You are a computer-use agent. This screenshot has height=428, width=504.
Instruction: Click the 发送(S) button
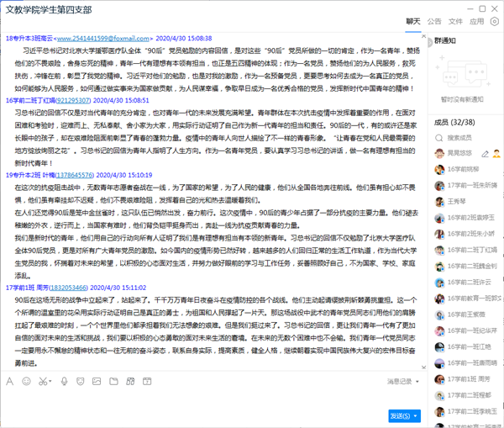pyautogui.click(x=398, y=415)
